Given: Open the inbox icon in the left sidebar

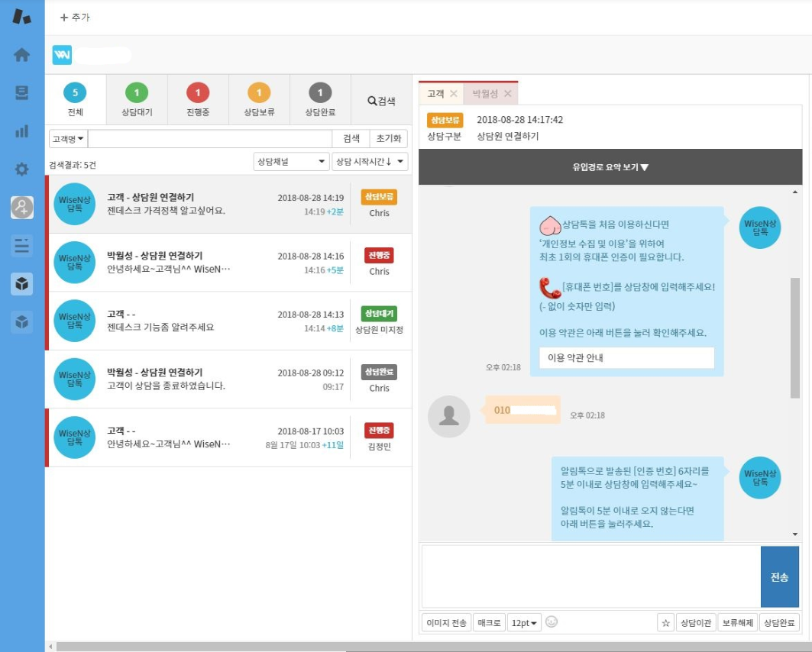Looking at the screenshot, I should (21, 92).
